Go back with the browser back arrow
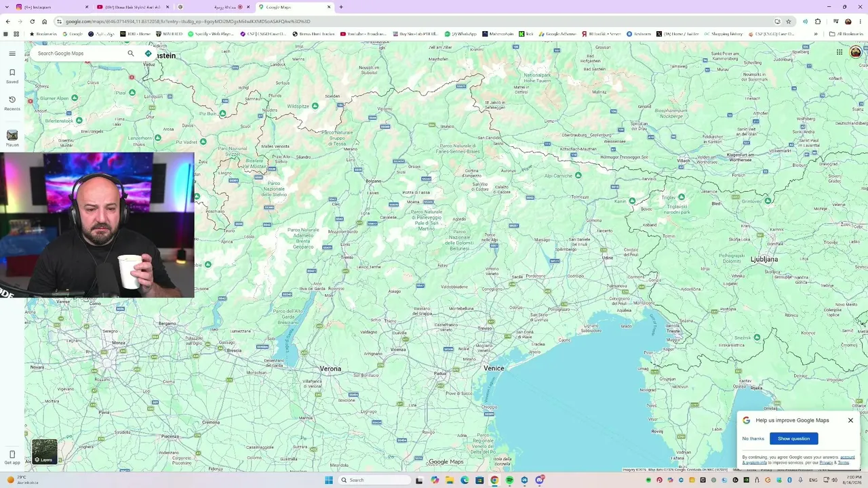868x488 pixels. coord(7,21)
